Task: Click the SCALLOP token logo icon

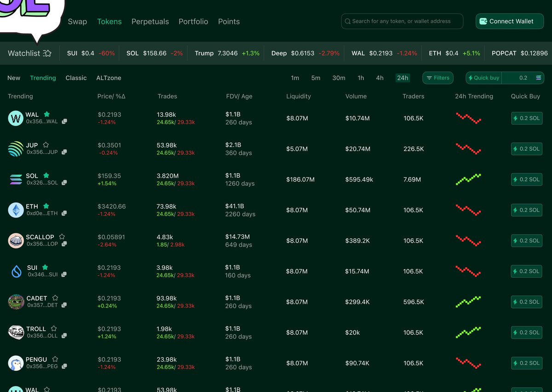Action: 16,240
